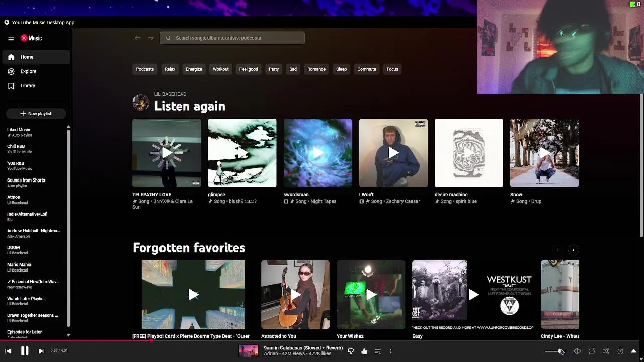Open Library in the sidebar
The image size is (644, 362).
(x=35, y=86)
